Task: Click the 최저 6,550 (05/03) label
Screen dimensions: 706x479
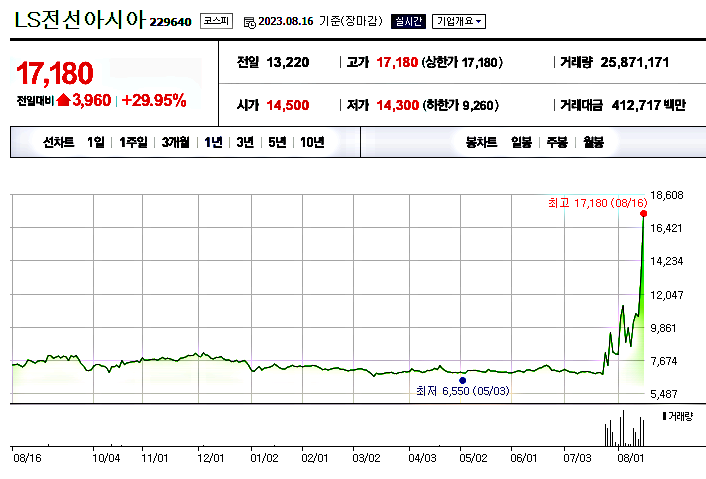Action: [462, 391]
